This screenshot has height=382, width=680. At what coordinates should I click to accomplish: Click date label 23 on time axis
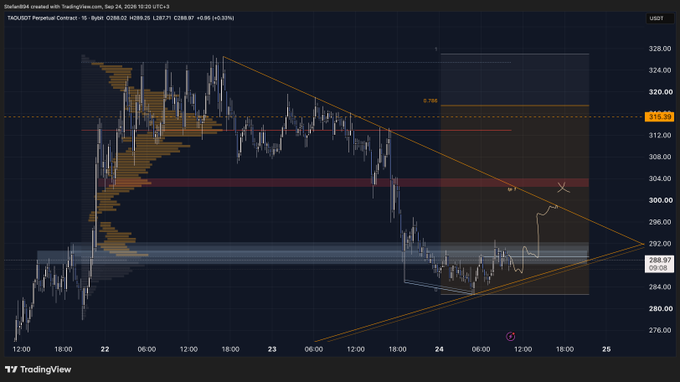point(272,349)
